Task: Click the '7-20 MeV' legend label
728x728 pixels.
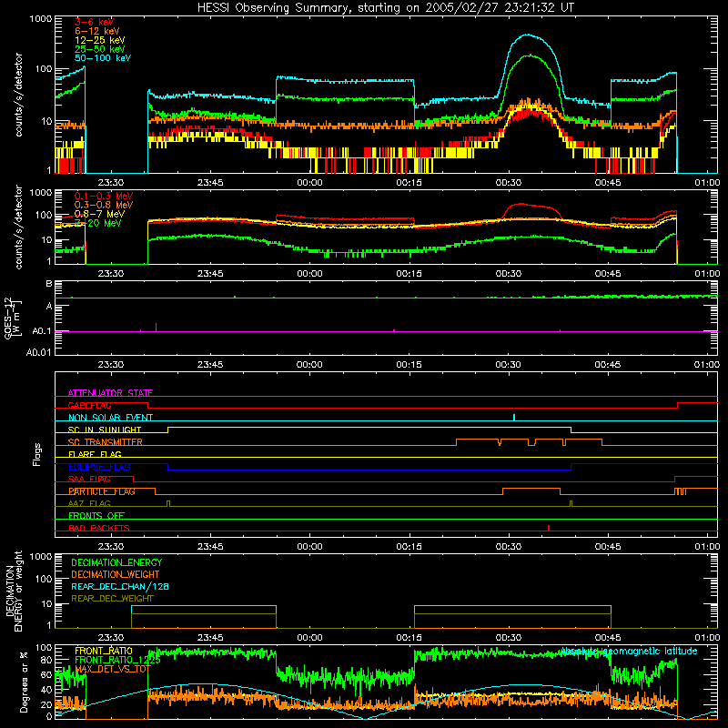Action: click(x=97, y=223)
